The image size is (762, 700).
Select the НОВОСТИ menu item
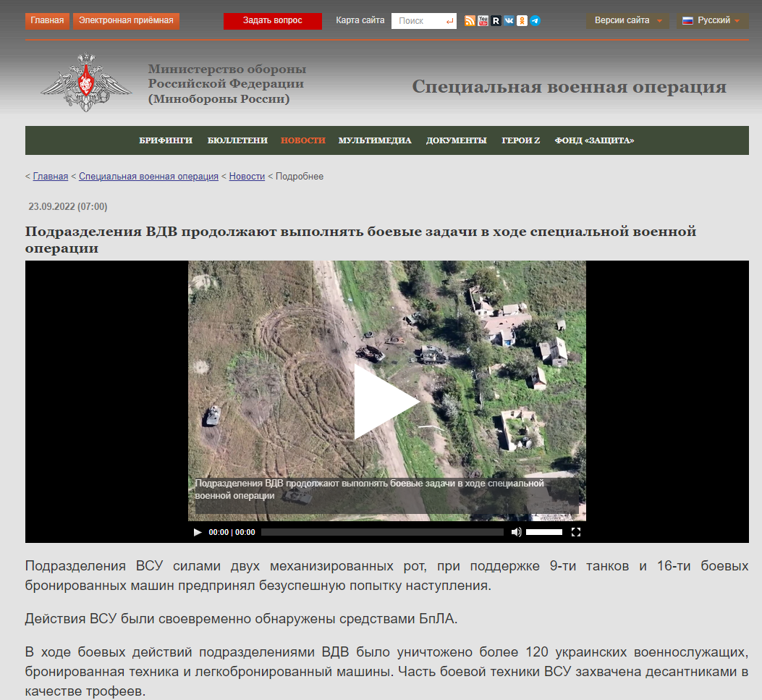coord(302,140)
